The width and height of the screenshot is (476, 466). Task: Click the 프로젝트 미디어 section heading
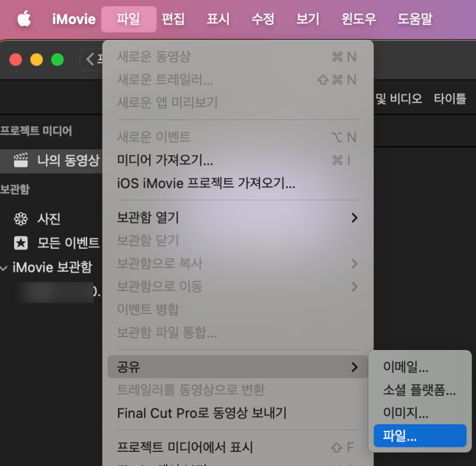click(36, 131)
